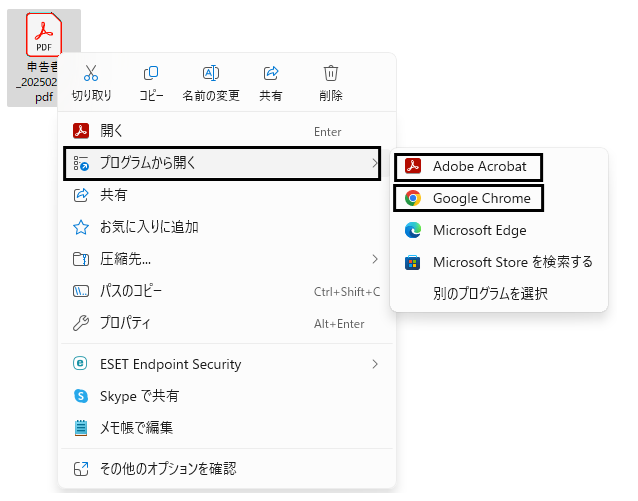
Task: Choose メモ帳で編集 entry
Action: [x=227, y=428]
